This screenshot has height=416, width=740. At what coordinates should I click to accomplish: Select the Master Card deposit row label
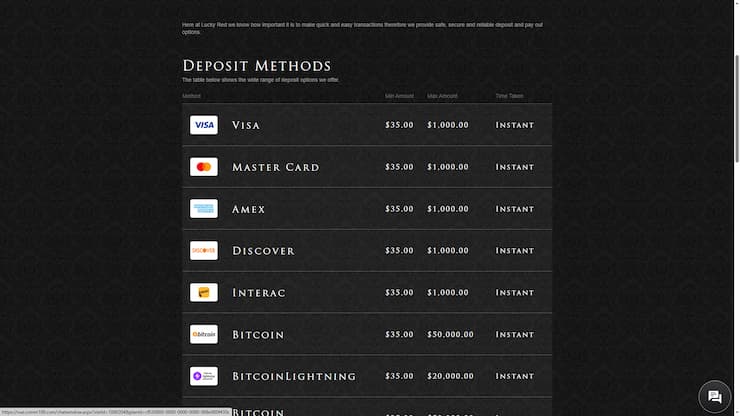click(x=276, y=167)
